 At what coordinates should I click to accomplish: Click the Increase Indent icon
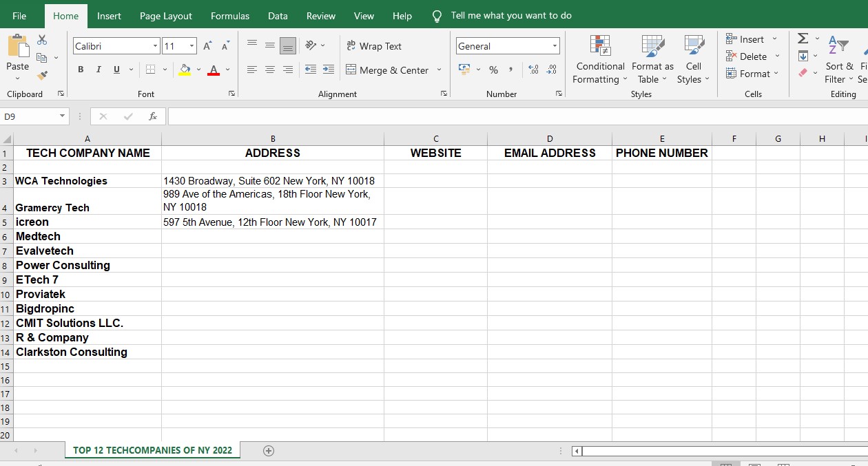(x=329, y=70)
